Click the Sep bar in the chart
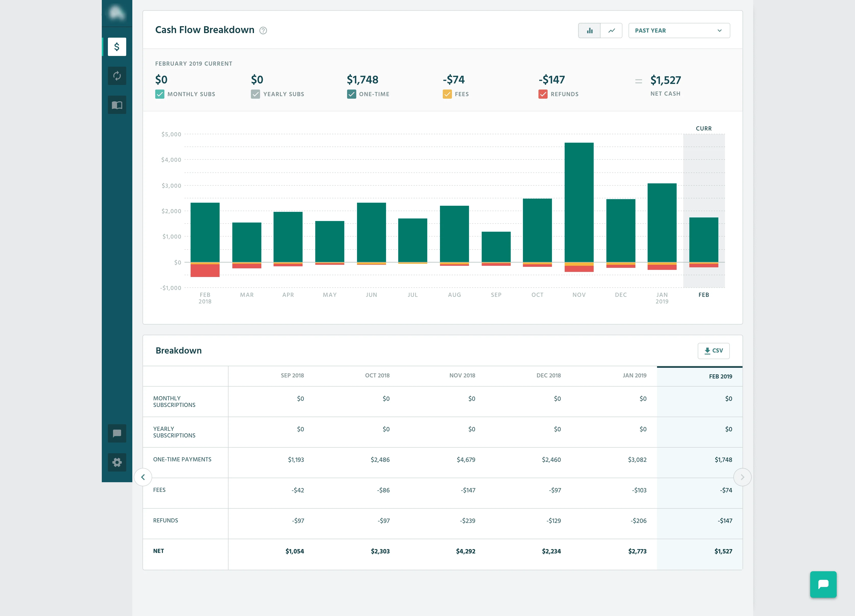 coord(496,247)
